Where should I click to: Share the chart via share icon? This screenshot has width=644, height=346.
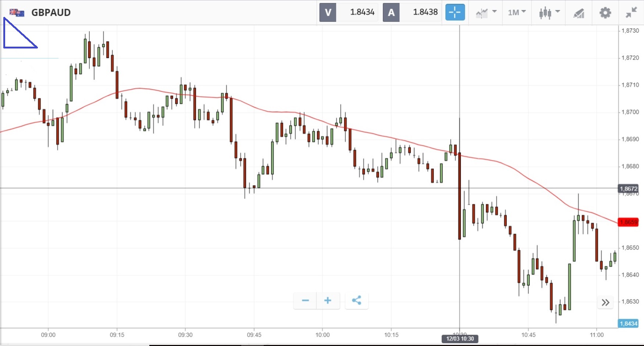pos(356,300)
